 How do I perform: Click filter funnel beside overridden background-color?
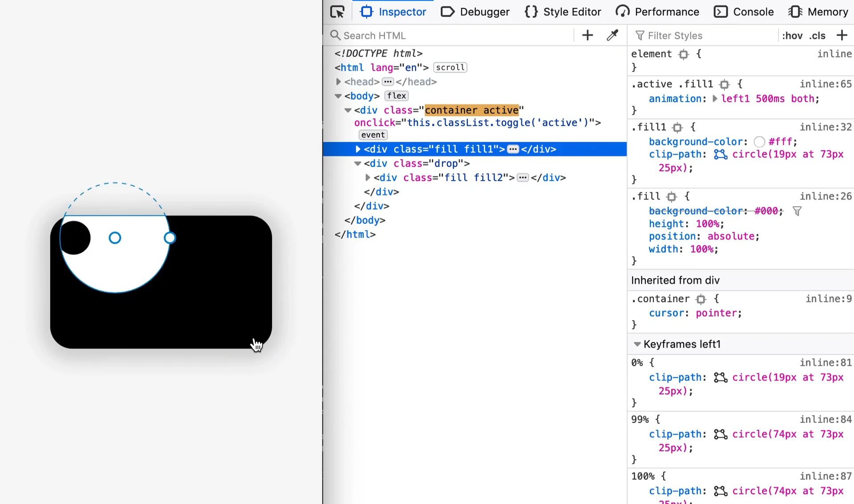pos(797,211)
